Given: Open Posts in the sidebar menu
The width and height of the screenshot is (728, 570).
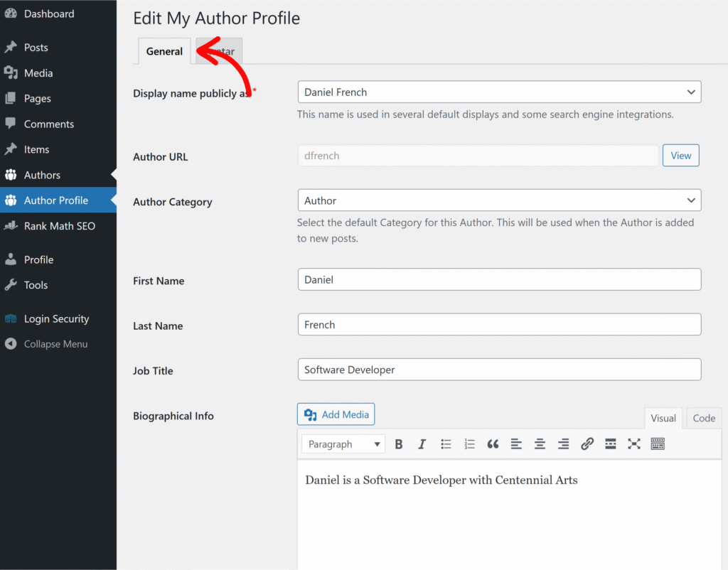Looking at the screenshot, I should click(x=36, y=48).
